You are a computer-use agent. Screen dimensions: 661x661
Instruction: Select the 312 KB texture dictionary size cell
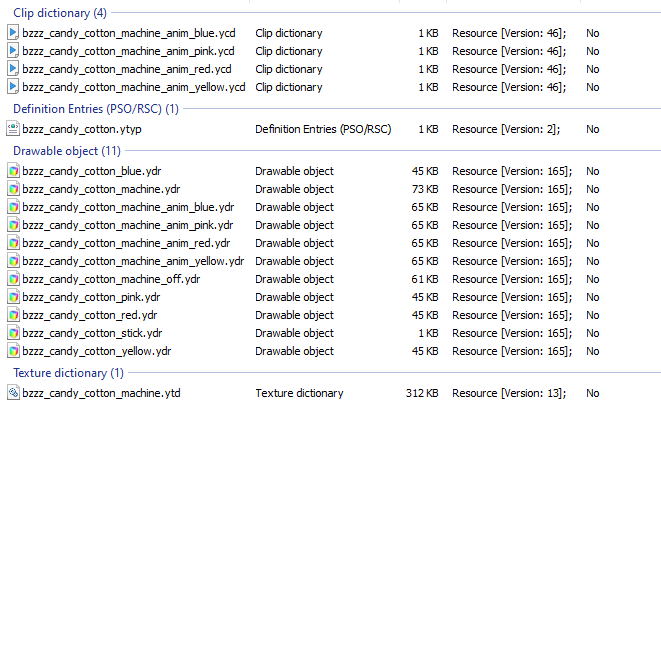(422, 393)
